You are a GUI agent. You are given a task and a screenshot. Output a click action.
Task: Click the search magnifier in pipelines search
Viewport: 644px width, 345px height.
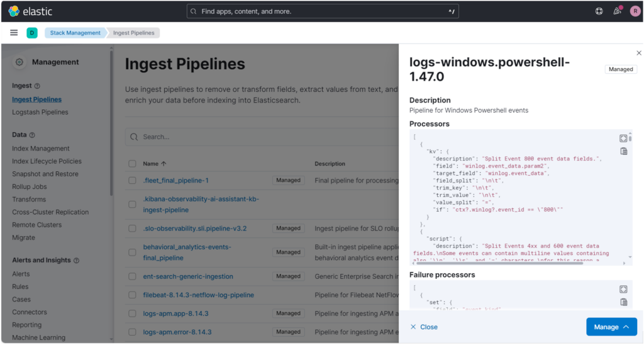pos(134,137)
